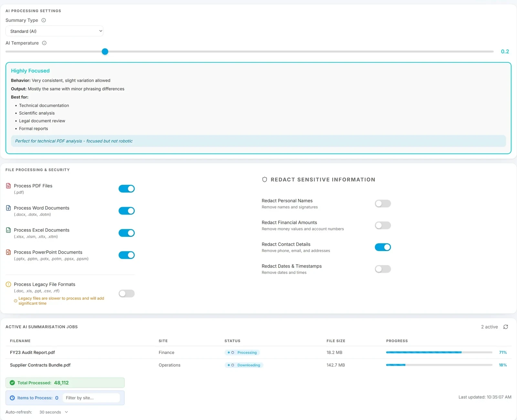517x420 pixels.
Task: Enable Redact Dates & Timestamps
Action: [x=383, y=269]
